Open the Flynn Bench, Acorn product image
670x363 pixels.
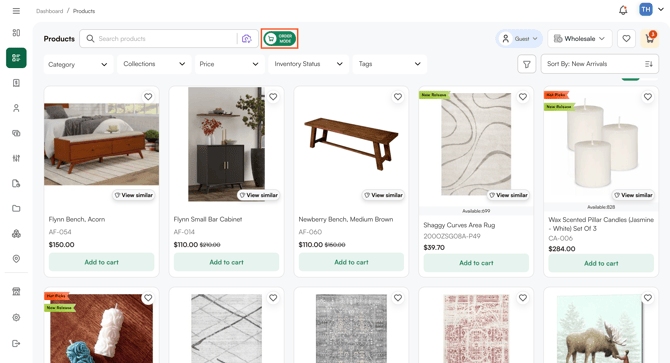point(101,144)
